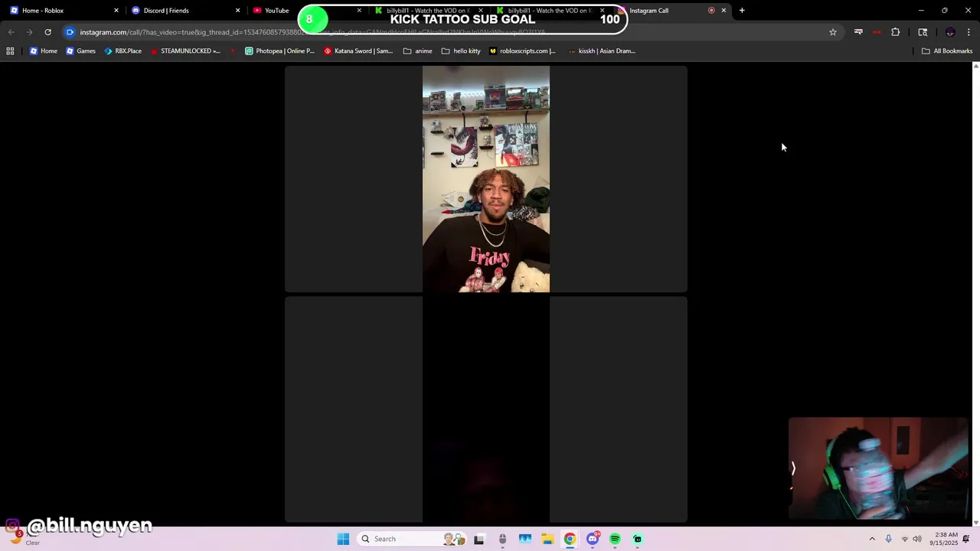Open the Games bookmark
The width and height of the screenshot is (980, 551).
click(80, 51)
